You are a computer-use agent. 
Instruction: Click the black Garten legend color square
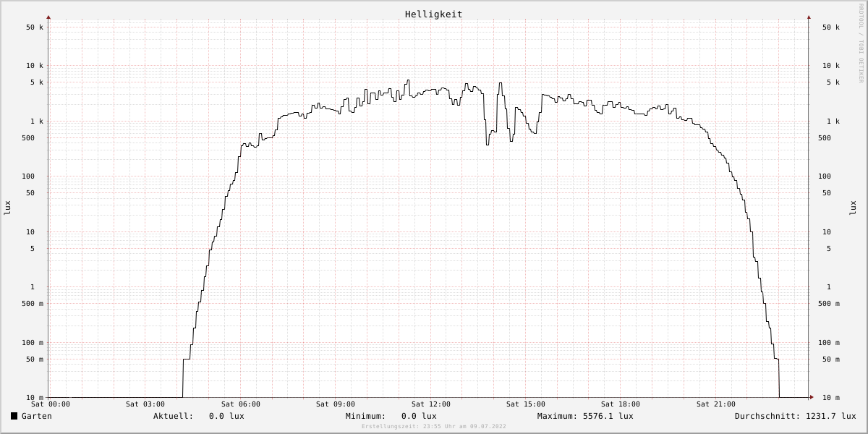[x=14, y=416]
